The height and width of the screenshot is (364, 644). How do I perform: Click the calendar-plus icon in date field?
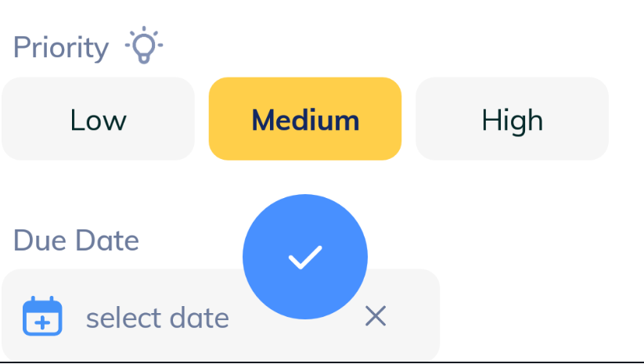point(42,316)
